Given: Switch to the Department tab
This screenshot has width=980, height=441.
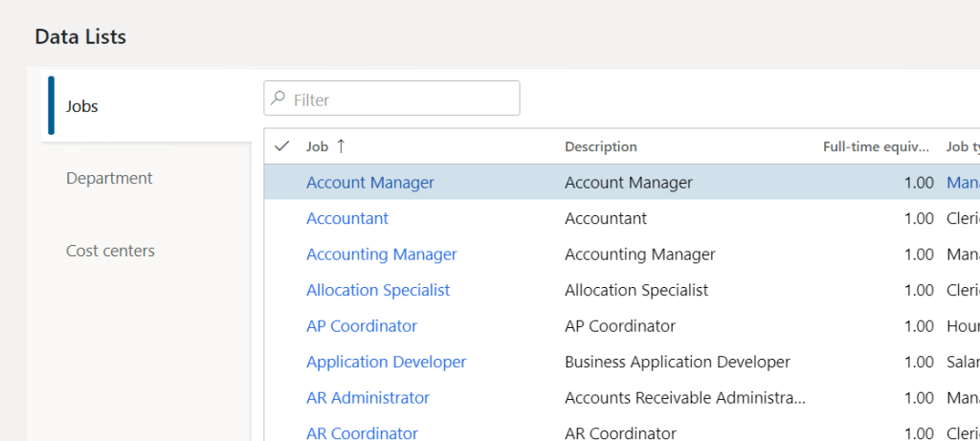Looking at the screenshot, I should point(109,178).
